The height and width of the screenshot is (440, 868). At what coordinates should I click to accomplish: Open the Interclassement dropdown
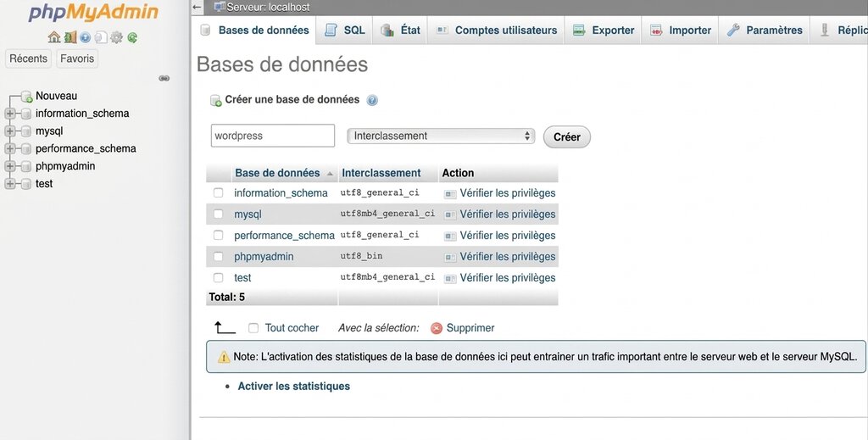(x=441, y=136)
